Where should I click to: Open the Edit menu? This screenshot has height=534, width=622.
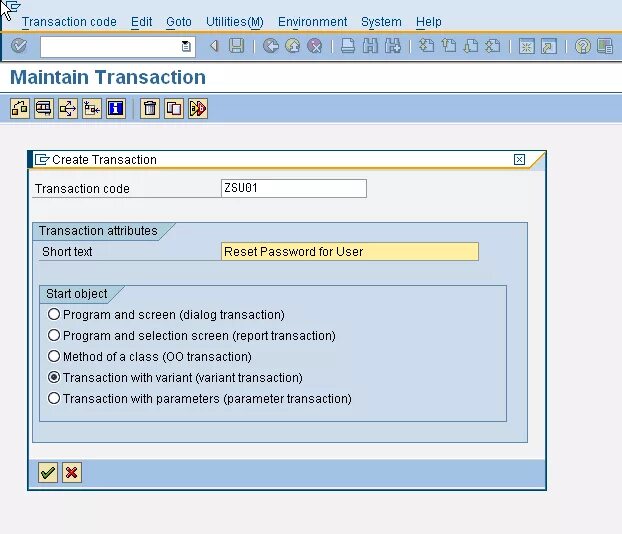pos(141,22)
